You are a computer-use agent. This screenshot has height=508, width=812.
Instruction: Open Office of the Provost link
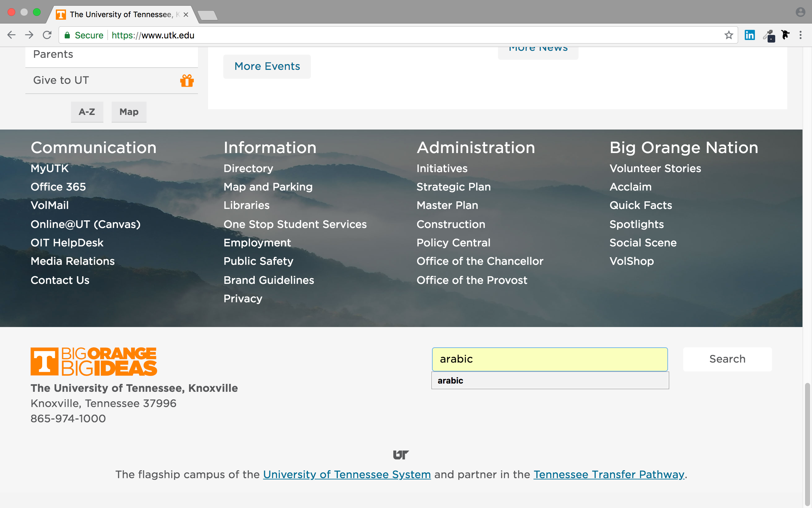pos(472,280)
